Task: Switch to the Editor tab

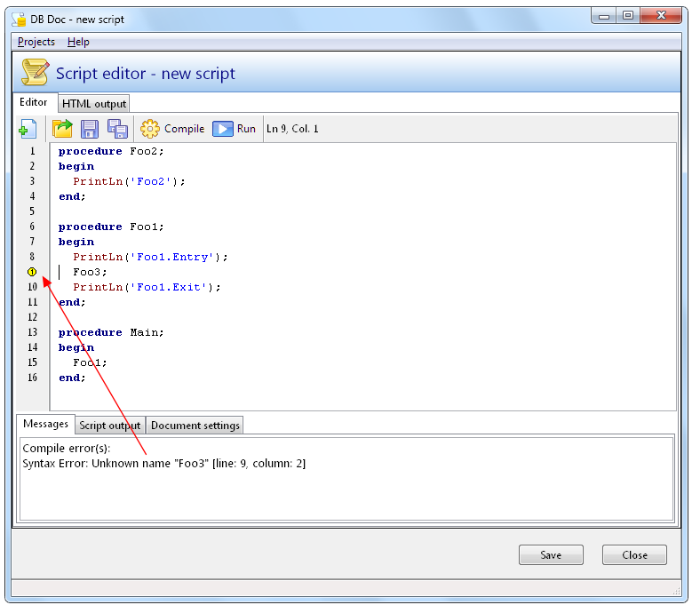Action: click(x=34, y=102)
